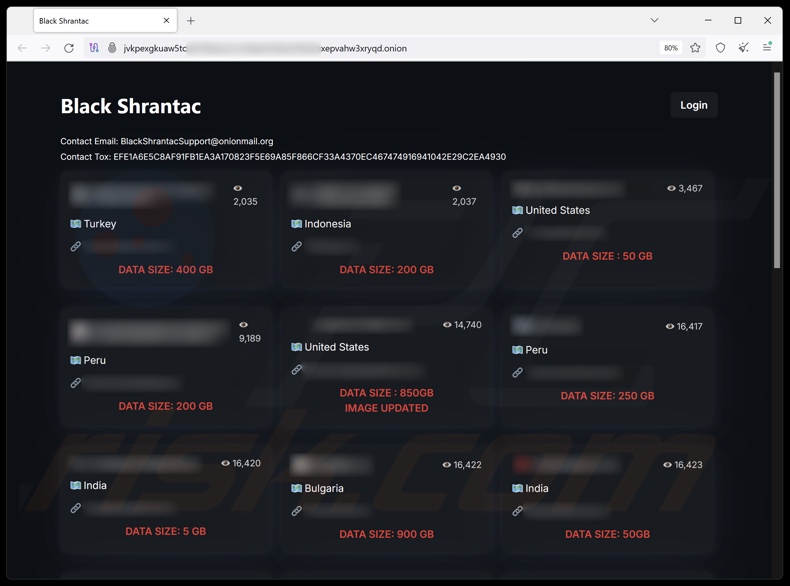Viewport: 790px width, 586px height.
Task: Click the page vertical scrollbar thumb
Action: click(776, 170)
